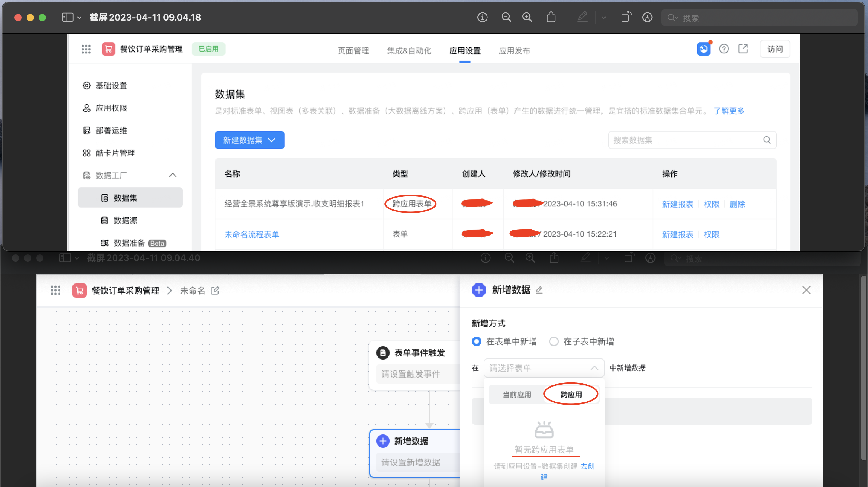The width and height of the screenshot is (868, 487).
Task: Edit the 未命名 flow name pencil icon
Action: pyautogui.click(x=215, y=290)
